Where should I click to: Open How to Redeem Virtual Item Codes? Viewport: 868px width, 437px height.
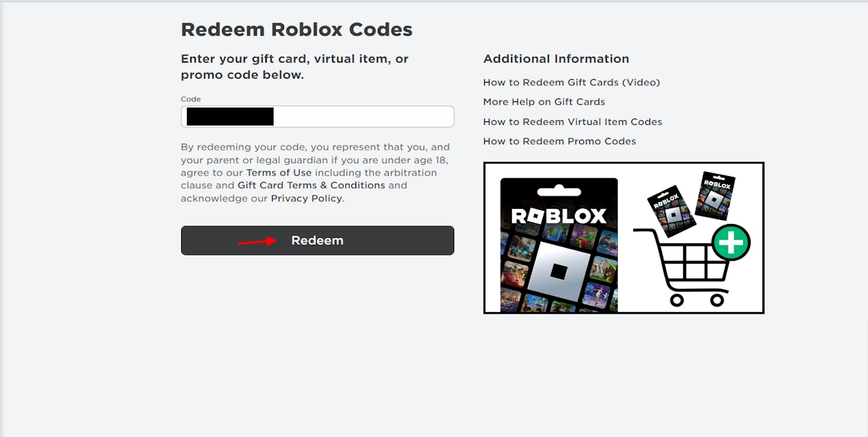[573, 121]
